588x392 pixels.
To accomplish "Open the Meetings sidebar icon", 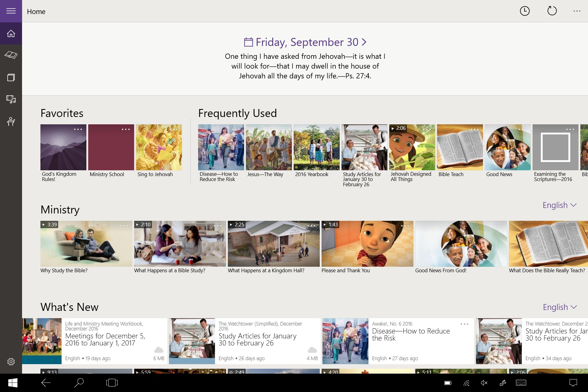I will point(11,122).
